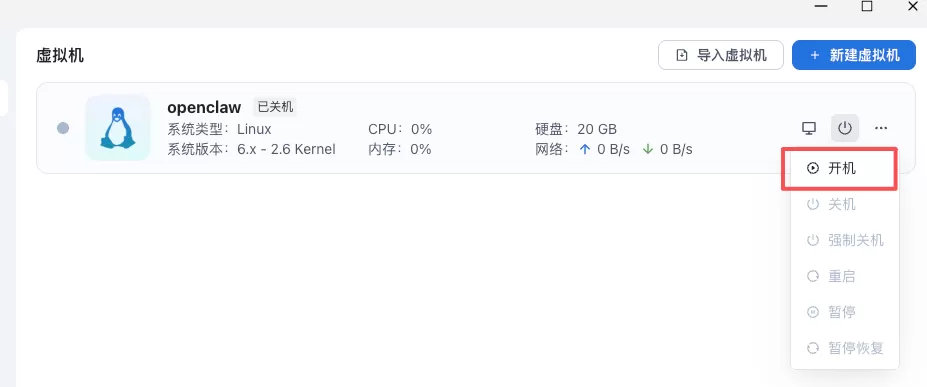Viewport: 927px width, 387px height.
Task: Click the 新建虚拟机 button
Action: click(854, 55)
